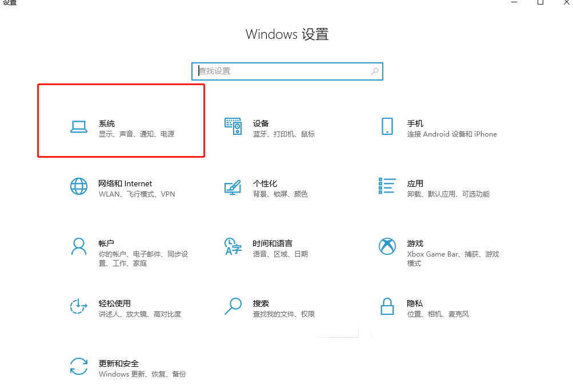Focus the 查找设置 search field
Image resolution: width=573 pixels, height=392 pixels.
tap(287, 71)
